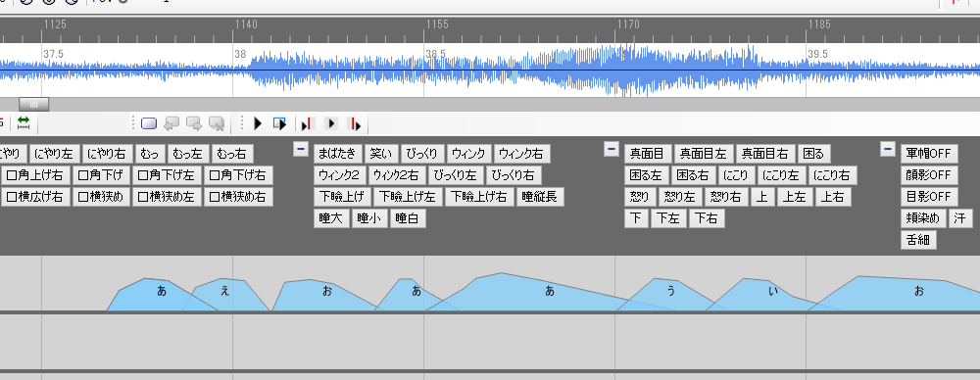This screenshot has height=380, width=980.
Task: Click the 上左 button
Action: tap(795, 197)
